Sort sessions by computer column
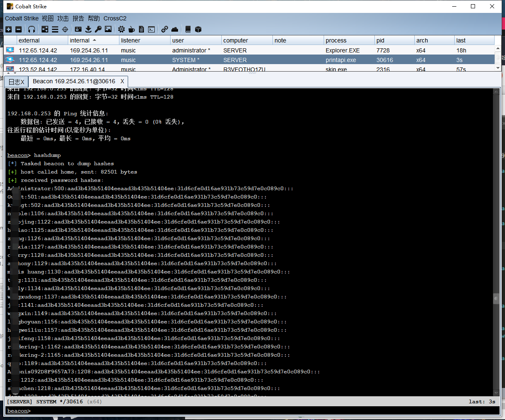The height and width of the screenshot is (420, 505). pyautogui.click(x=247, y=40)
